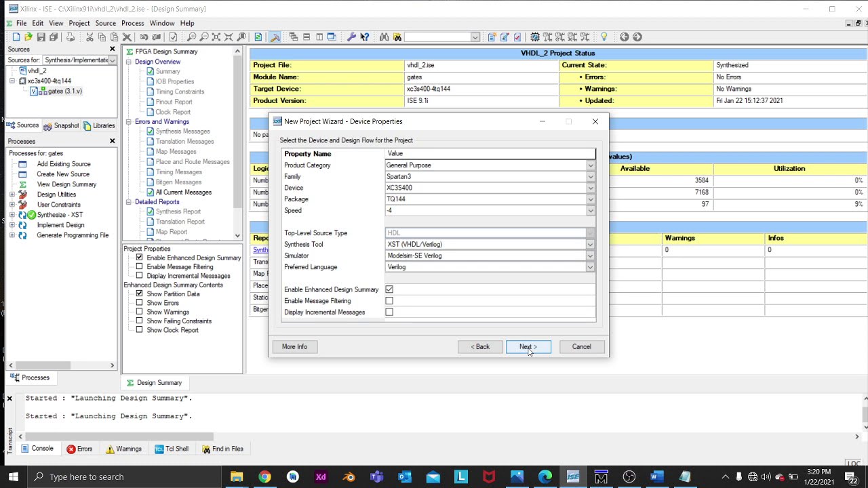Click the wrench icon in toolbar
The height and width of the screenshot is (488, 868).
351,37
